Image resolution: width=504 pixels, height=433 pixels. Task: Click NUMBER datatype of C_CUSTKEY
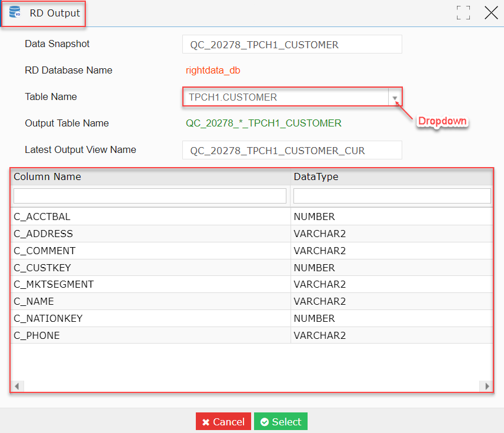[315, 268]
